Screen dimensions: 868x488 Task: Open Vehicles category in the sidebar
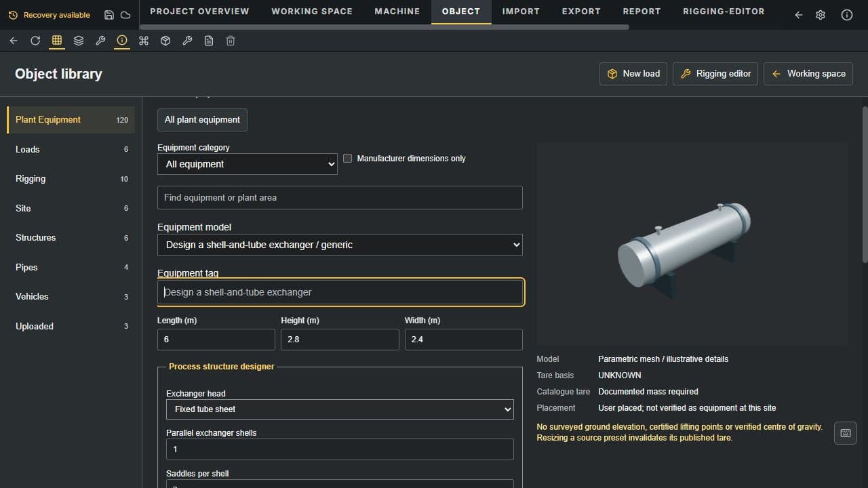(x=71, y=297)
